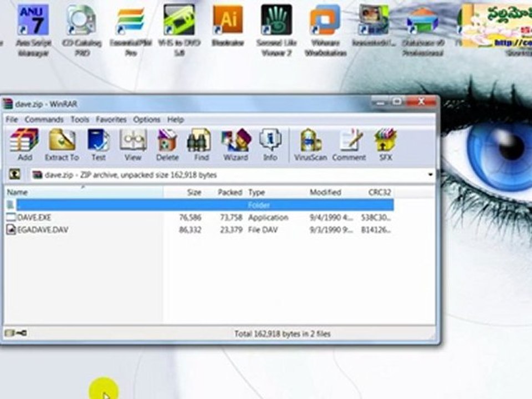Open the VMware Workstation desktop shortcut
532x399 pixels.
pos(325,30)
